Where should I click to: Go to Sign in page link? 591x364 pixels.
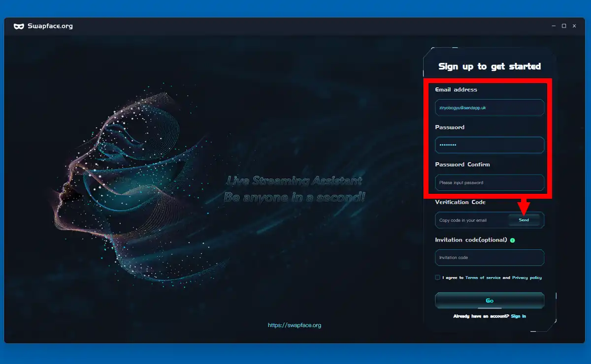coord(518,316)
